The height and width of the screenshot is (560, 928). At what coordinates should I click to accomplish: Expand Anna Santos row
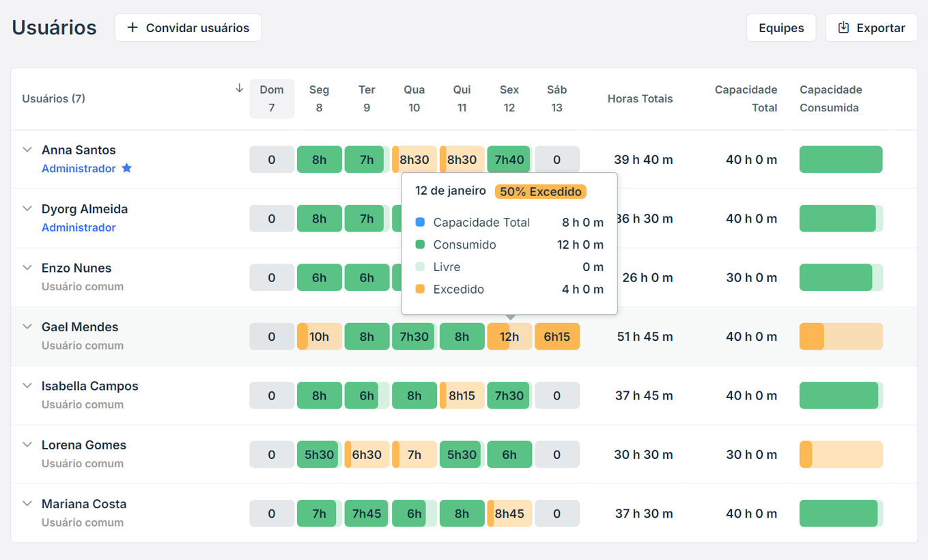(x=27, y=150)
